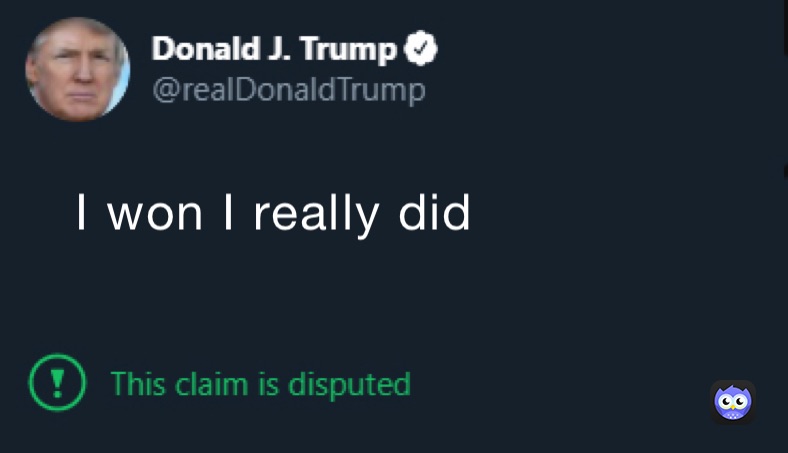Click the word "is" in the disputed notice

point(269,384)
